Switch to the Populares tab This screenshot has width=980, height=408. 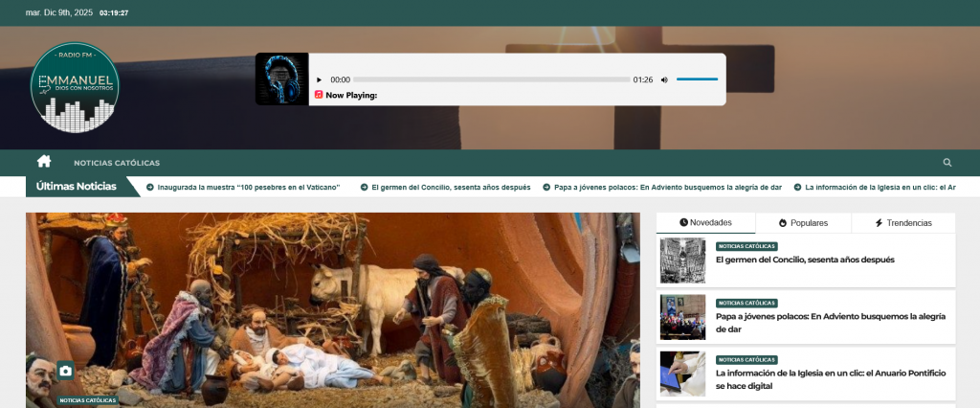coord(803,223)
